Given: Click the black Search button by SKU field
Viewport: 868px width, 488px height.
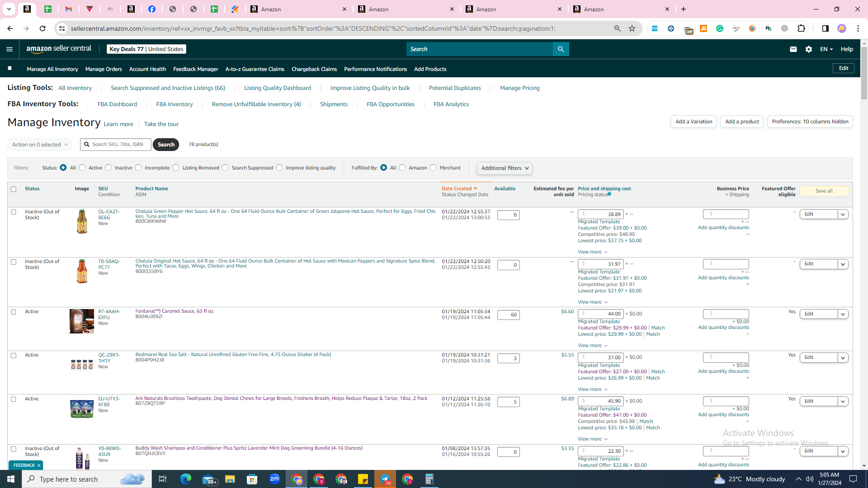Looking at the screenshot, I should pyautogui.click(x=166, y=145).
